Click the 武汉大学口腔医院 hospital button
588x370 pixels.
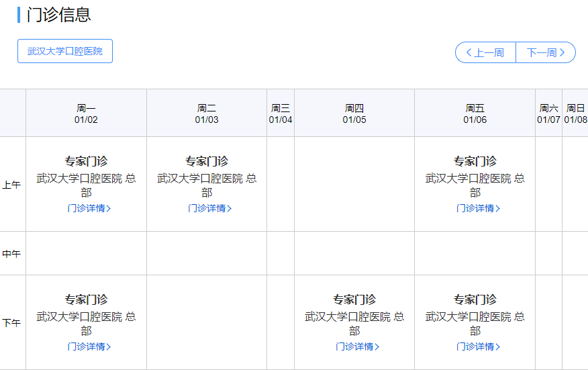click(x=65, y=51)
